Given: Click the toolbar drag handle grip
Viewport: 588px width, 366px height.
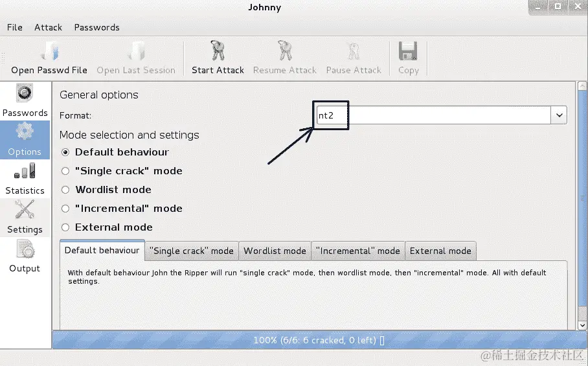Looking at the screenshot, I should tap(3, 58).
